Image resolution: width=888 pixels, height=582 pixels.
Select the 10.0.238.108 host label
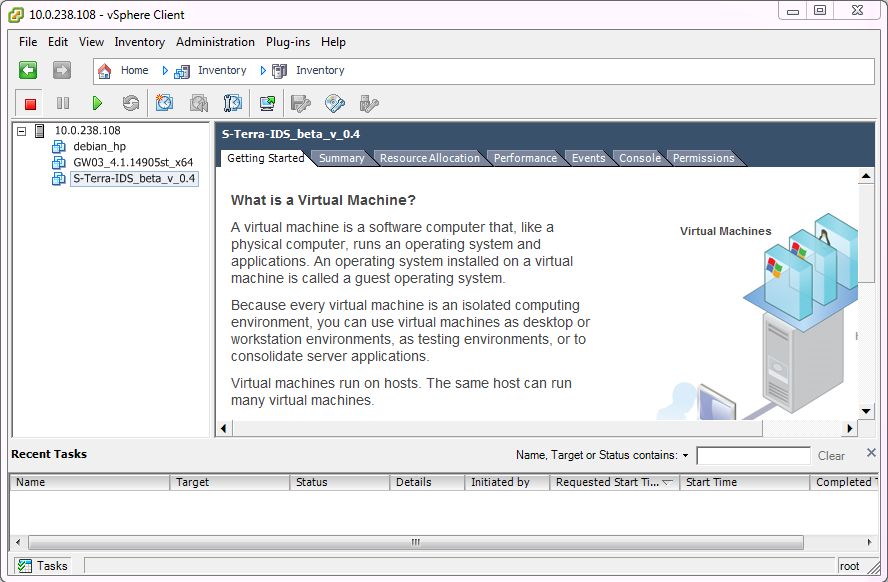pyautogui.click(x=87, y=131)
